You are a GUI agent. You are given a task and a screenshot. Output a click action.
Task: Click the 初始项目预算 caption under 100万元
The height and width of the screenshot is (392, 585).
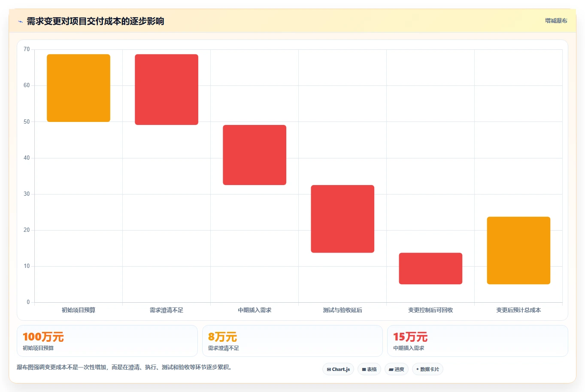(x=38, y=348)
